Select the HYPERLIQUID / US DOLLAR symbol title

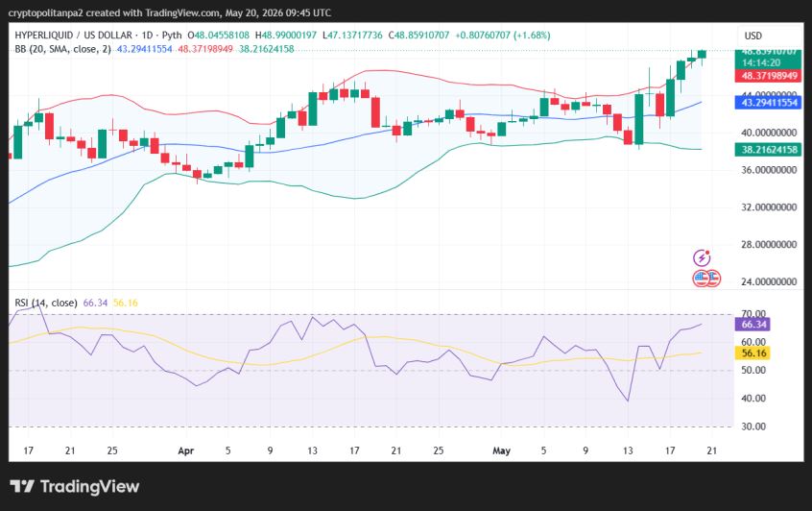click(x=73, y=36)
